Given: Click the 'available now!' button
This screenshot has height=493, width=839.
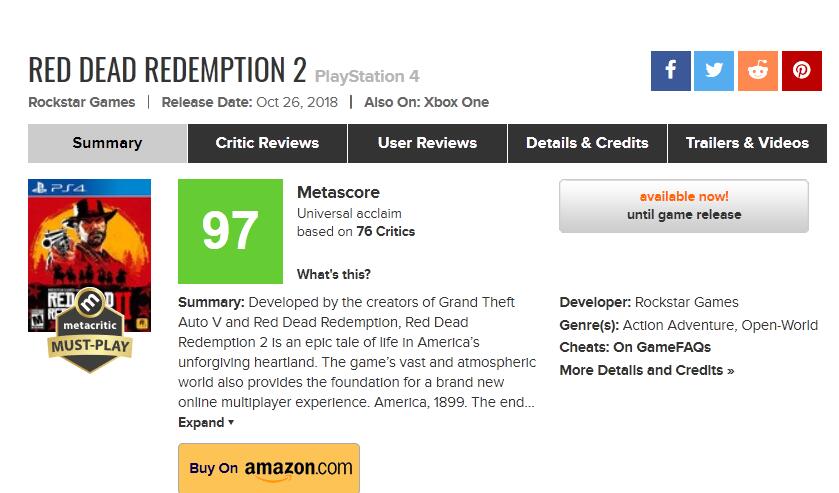Looking at the screenshot, I should (684, 206).
